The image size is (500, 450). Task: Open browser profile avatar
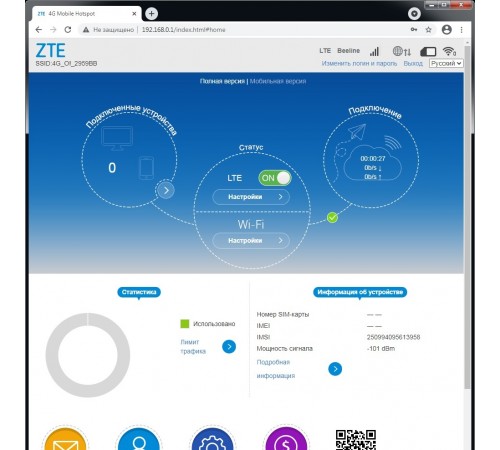click(447, 30)
